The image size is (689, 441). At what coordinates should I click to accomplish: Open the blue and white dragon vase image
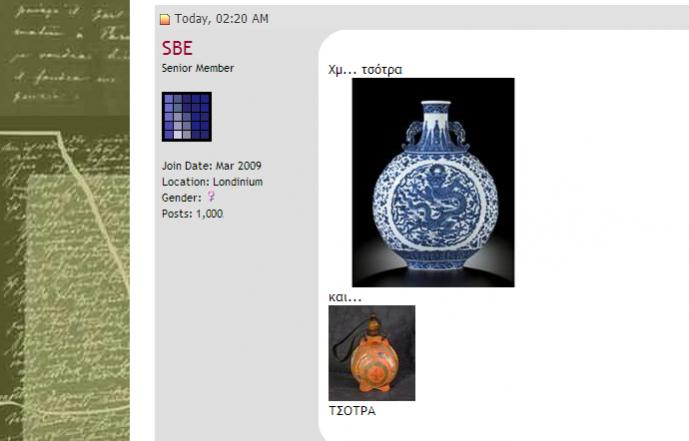[x=433, y=183]
